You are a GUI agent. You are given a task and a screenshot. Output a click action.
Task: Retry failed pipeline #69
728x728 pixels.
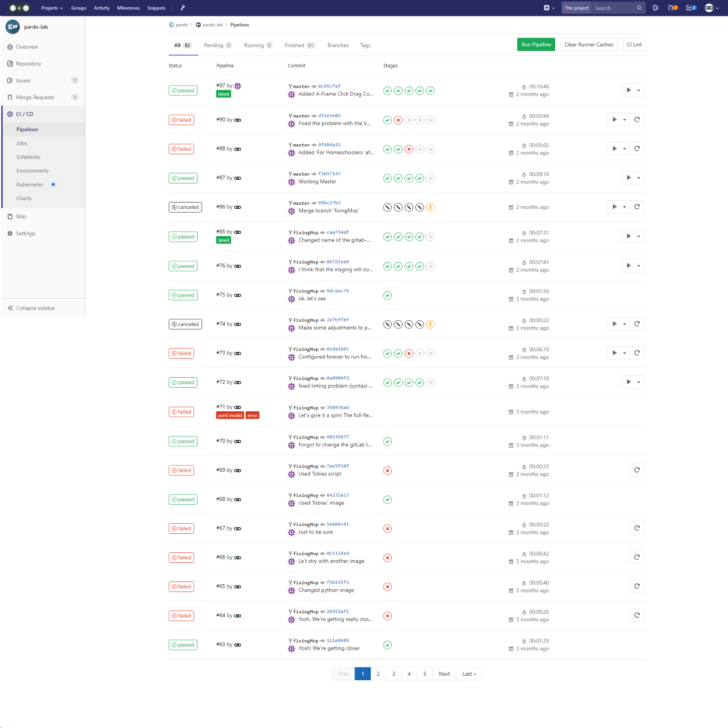[637, 470]
